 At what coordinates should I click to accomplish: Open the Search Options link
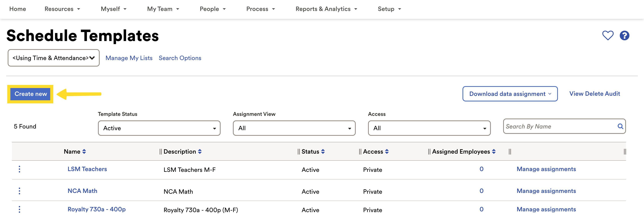[x=180, y=58]
